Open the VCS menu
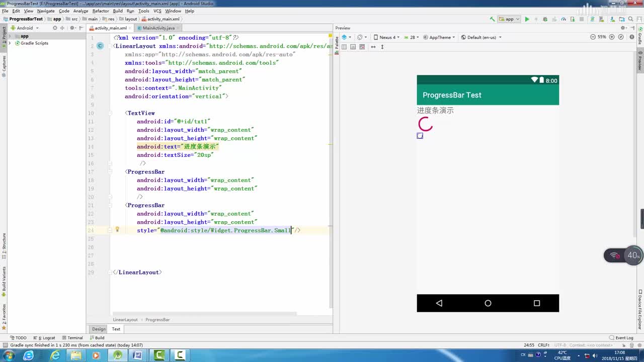644x362 pixels. tap(157, 11)
